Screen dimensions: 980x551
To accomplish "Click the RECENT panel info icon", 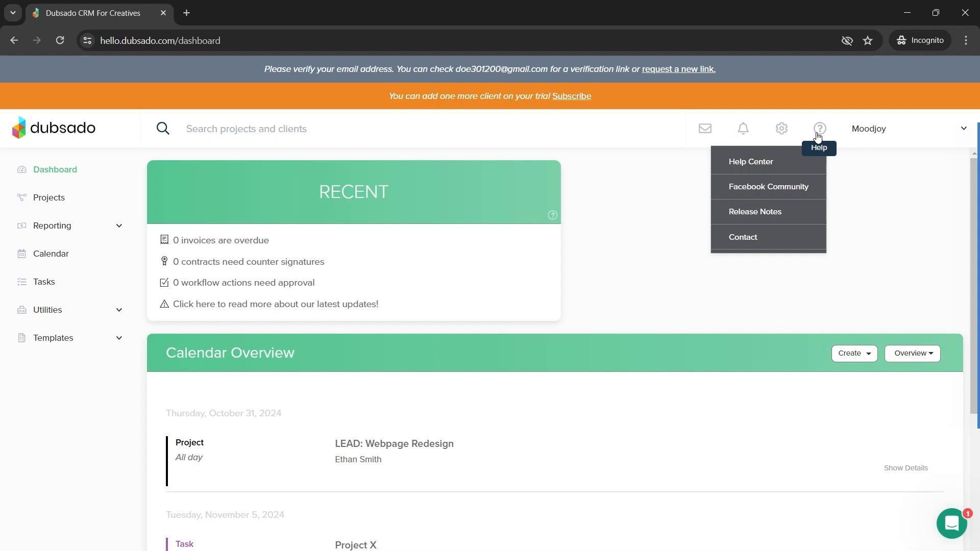I will point(552,215).
